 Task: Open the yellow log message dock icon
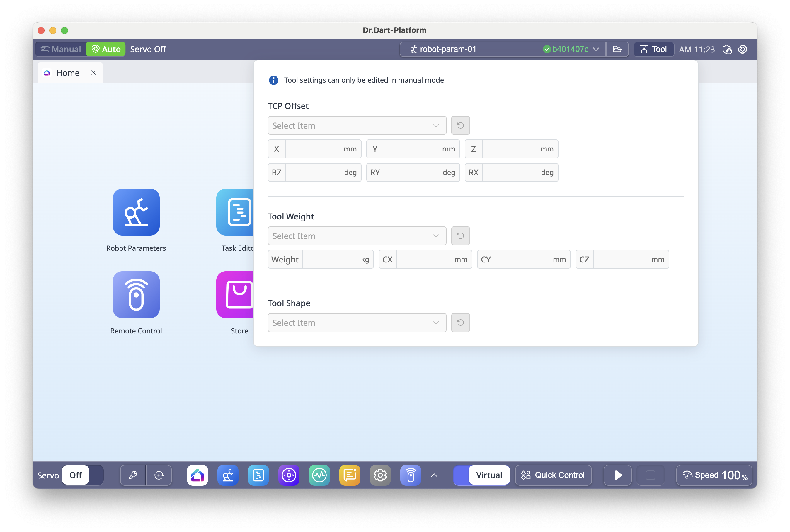[x=350, y=475]
